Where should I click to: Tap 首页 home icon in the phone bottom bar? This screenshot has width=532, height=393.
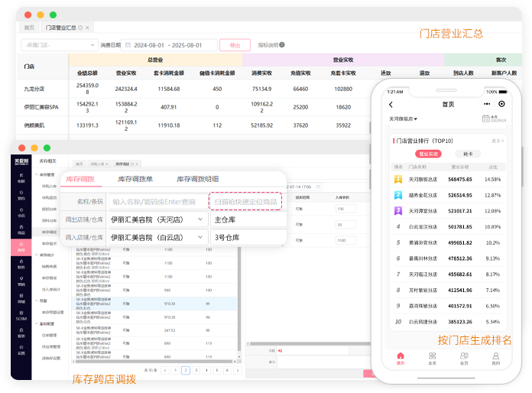pos(401,358)
